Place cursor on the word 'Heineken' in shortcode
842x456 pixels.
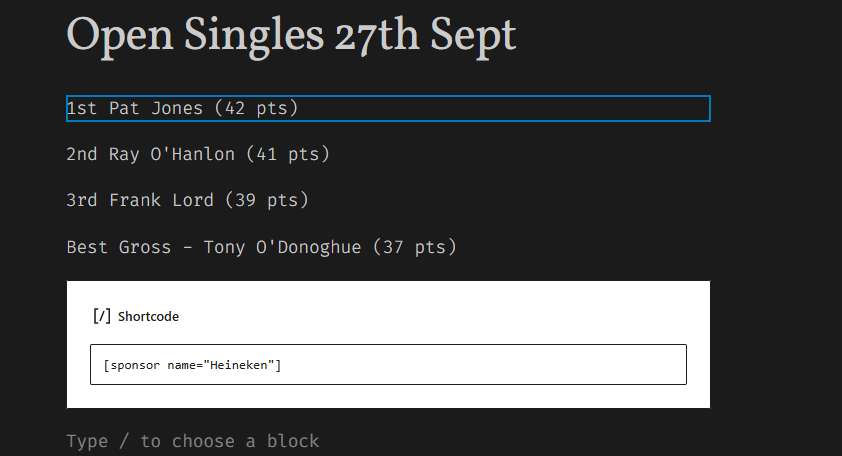(x=238, y=365)
